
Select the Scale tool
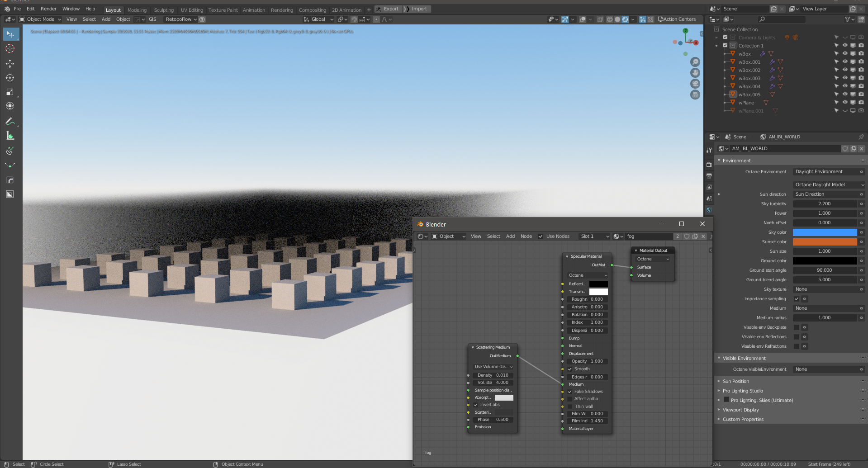10,92
